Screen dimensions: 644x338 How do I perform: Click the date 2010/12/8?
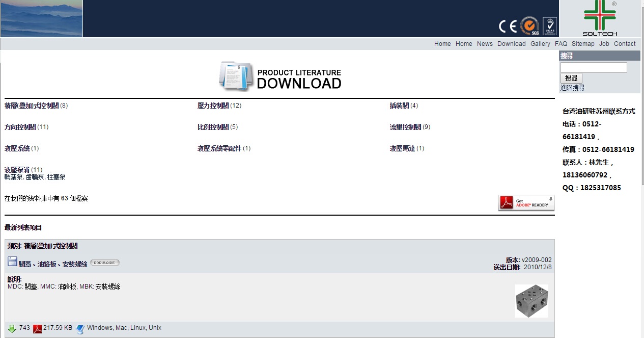click(x=538, y=267)
